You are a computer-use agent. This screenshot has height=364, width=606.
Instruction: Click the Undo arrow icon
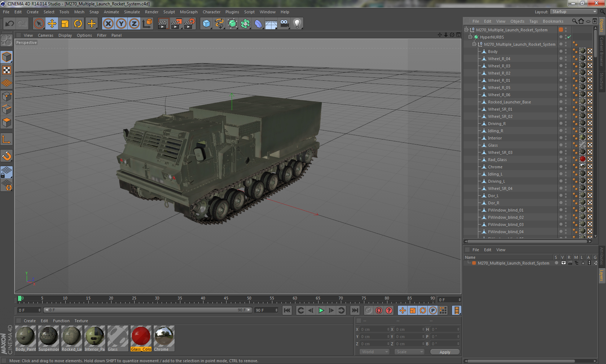pos(10,24)
